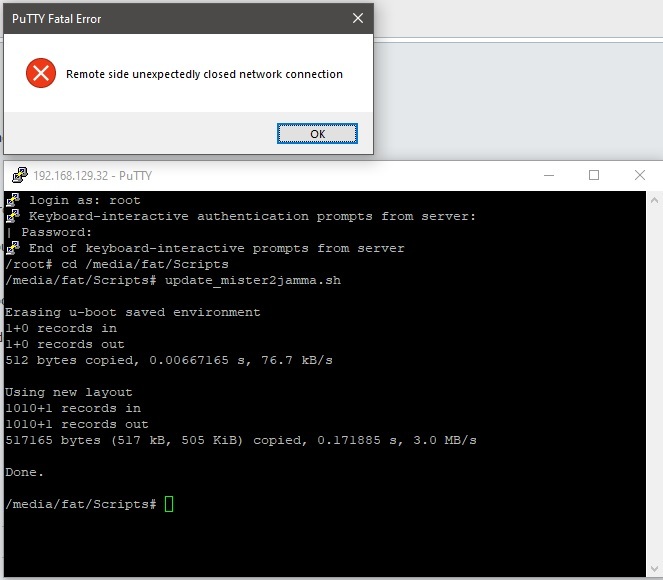The width and height of the screenshot is (663, 580).
Task: Close the PuTTY Fatal Error dialog
Action: (x=358, y=18)
